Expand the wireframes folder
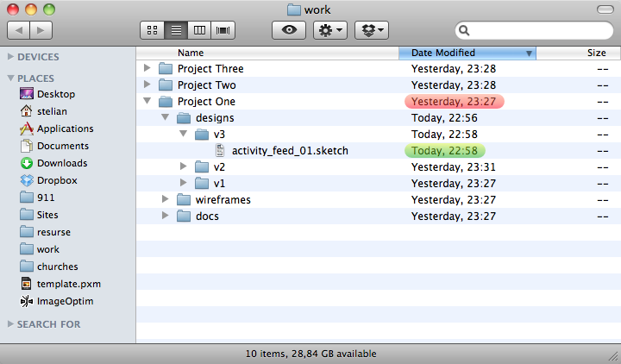This screenshot has height=364, width=621. coord(165,199)
